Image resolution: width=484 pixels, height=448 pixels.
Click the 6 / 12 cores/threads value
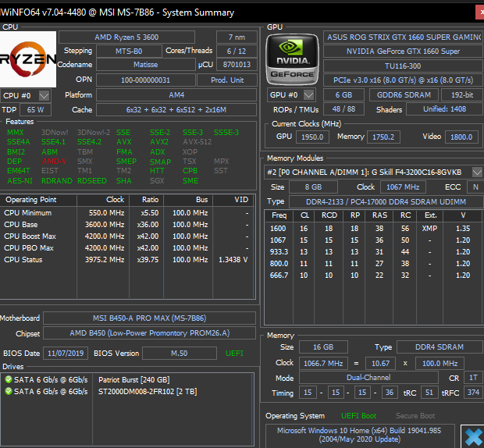[237, 52]
